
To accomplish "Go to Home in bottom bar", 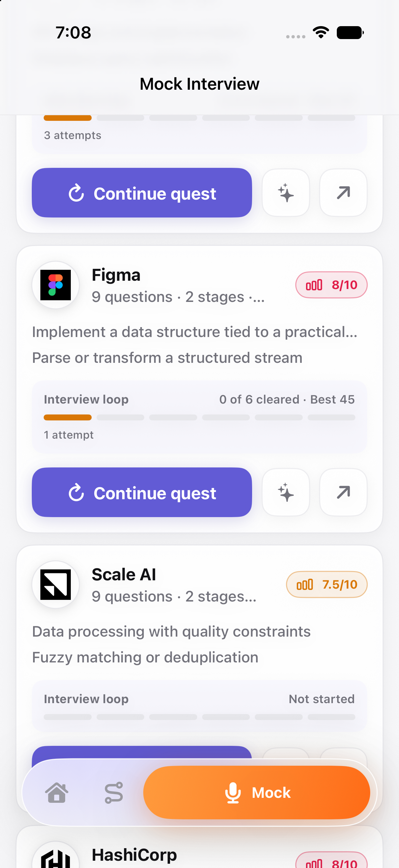I will (x=57, y=793).
